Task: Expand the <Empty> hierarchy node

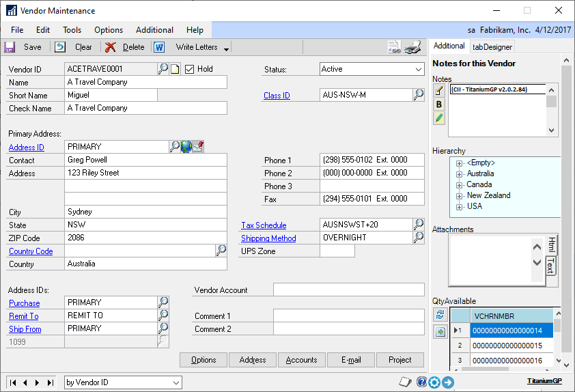Action: tap(459, 163)
